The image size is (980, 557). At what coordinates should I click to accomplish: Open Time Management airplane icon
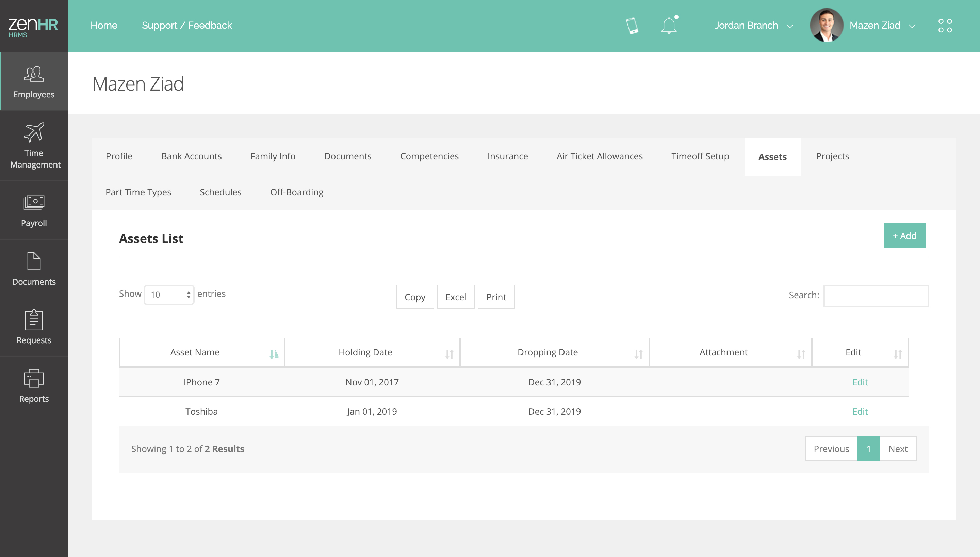(x=34, y=132)
